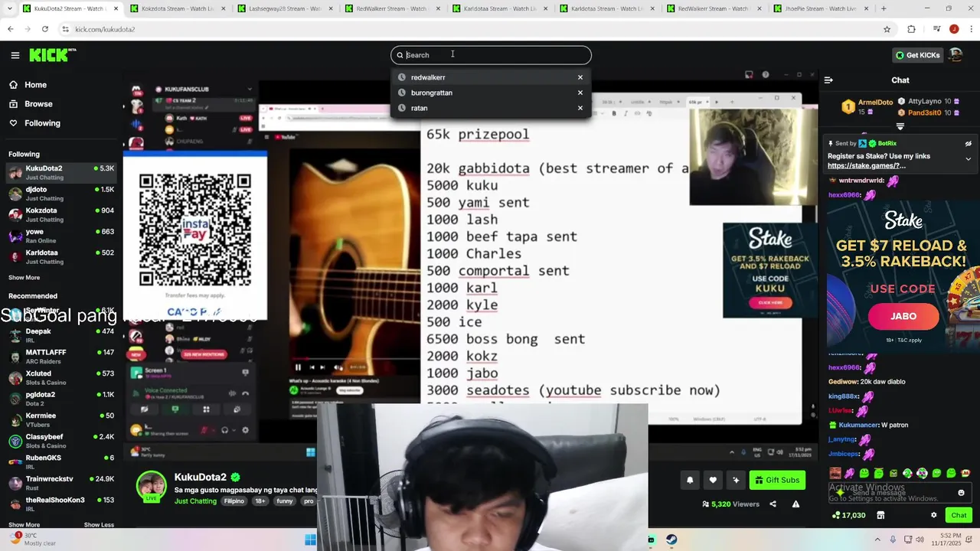Image resolution: width=980 pixels, height=551 pixels.
Task: Click ArmelDoto on gift leaderboard
Action: [x=875, y=102]
